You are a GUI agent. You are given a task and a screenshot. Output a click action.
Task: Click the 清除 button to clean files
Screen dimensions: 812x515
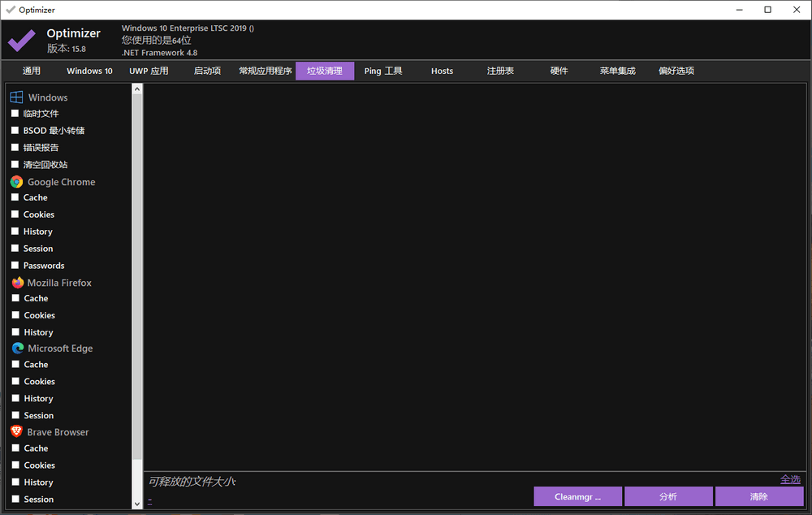click(x=759, y=496)
